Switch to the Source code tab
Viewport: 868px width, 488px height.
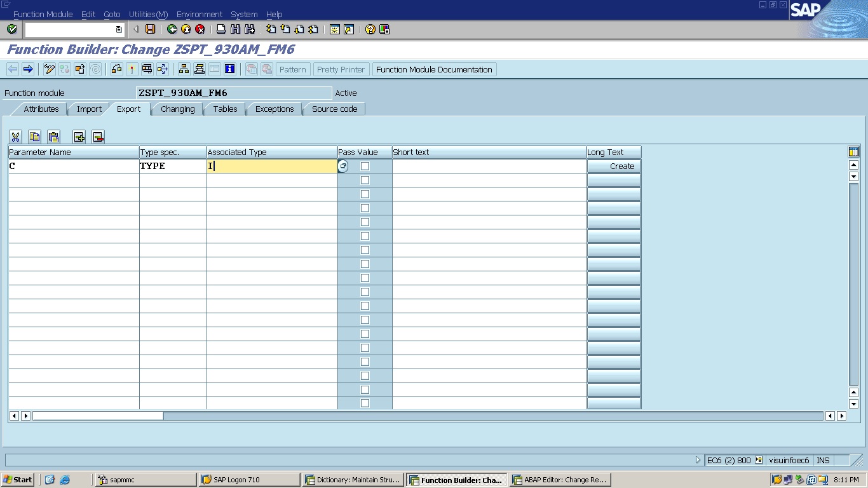(x=334, y=109)
